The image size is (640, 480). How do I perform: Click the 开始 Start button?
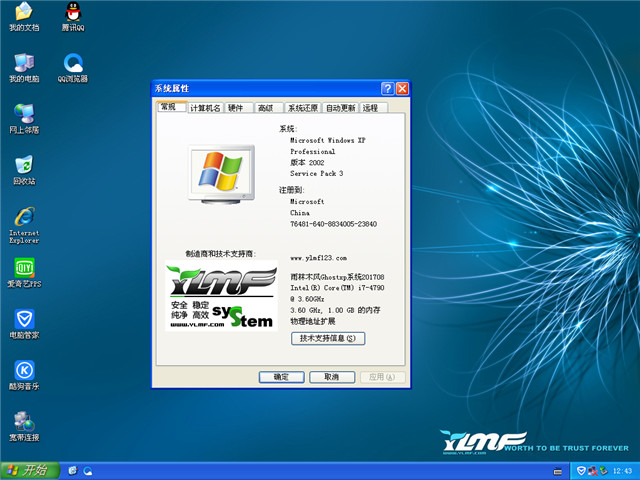pos(30,471)
